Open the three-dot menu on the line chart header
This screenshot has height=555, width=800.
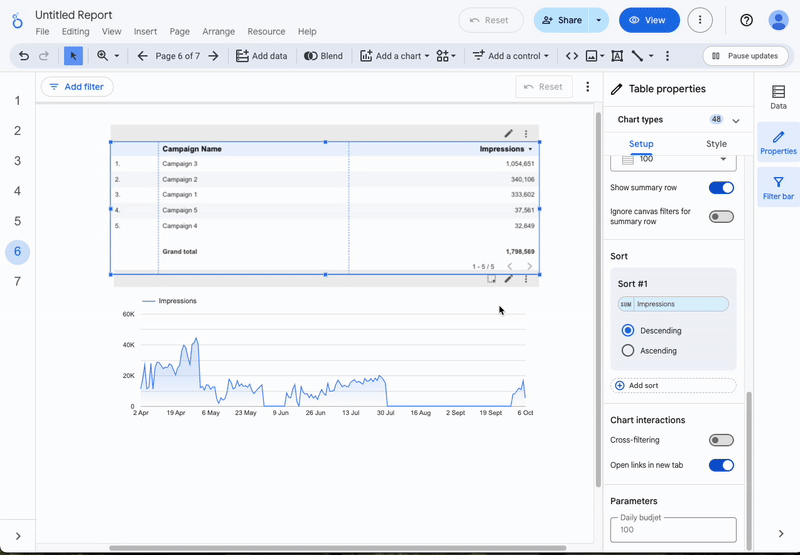point(526,279)
